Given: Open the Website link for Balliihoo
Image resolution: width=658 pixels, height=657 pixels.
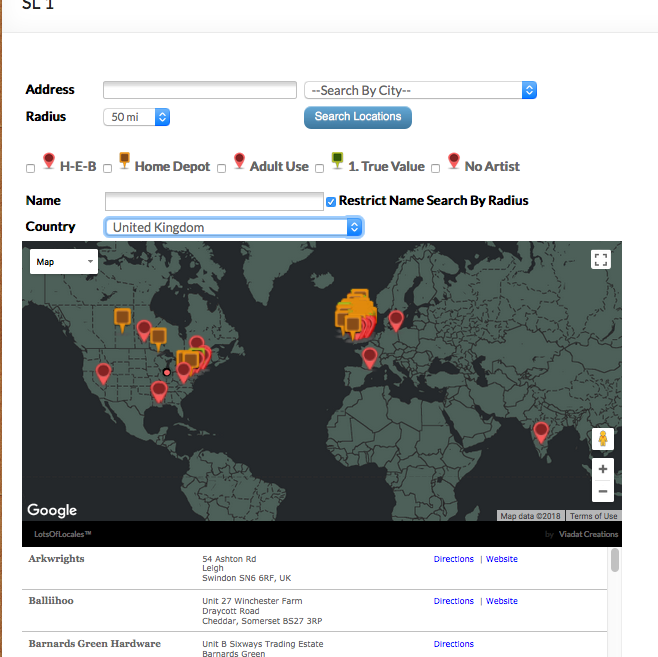Looking at the screenshot, I should pyautogui.click(x=501, y=601).
